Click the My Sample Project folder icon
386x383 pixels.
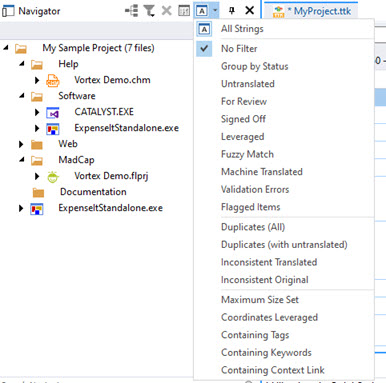(21, 49)
